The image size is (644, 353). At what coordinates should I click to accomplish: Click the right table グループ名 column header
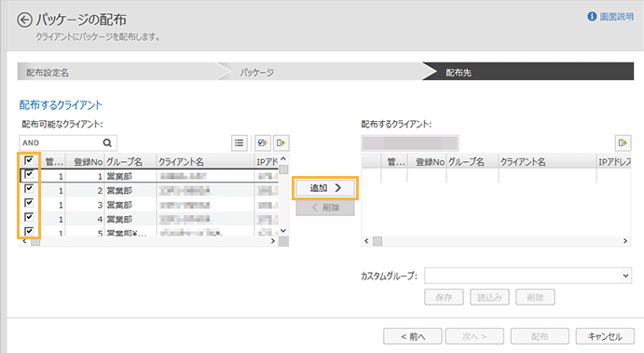pos(473,162)
